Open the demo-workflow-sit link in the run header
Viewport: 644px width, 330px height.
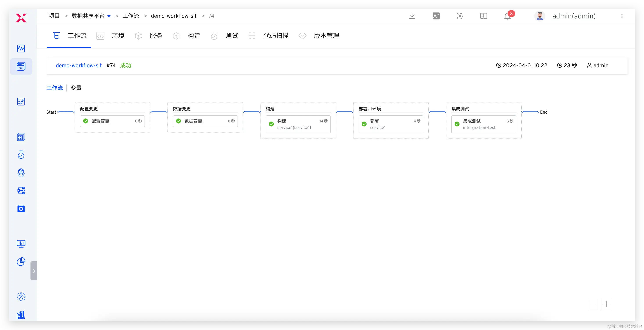click(79, 66)
